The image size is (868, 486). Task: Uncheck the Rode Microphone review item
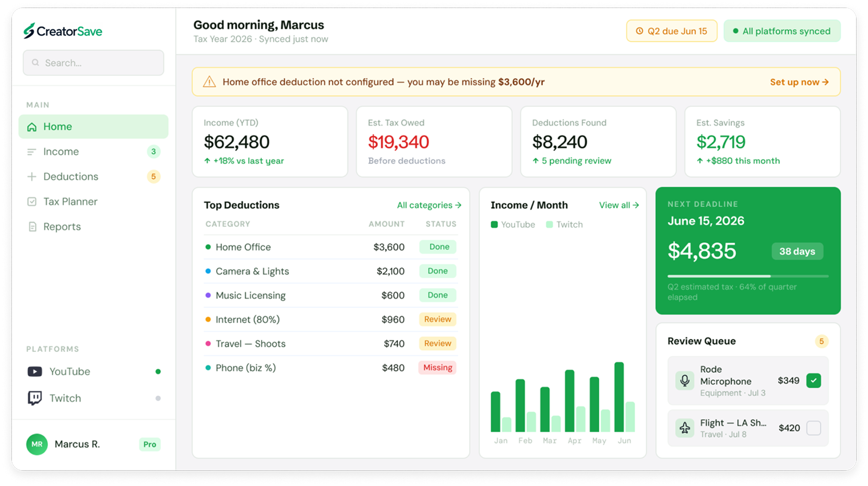coord(814,381)
